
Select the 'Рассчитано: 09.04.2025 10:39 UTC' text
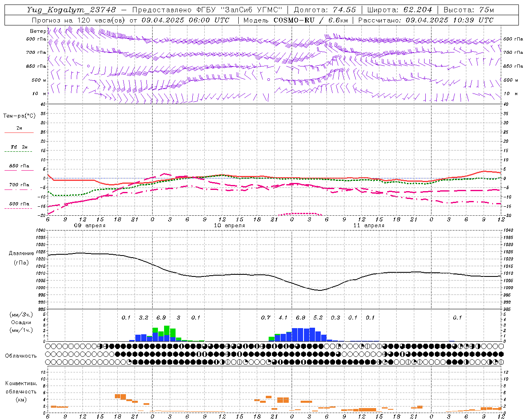pos(426,20)
